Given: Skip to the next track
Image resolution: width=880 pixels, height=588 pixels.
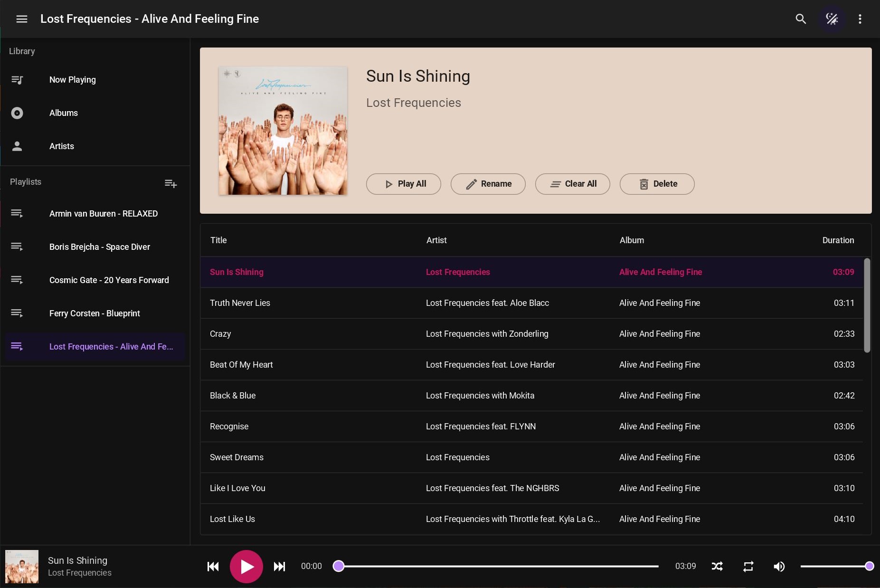Looking at the screenshot, I should [x=280, y=567].
